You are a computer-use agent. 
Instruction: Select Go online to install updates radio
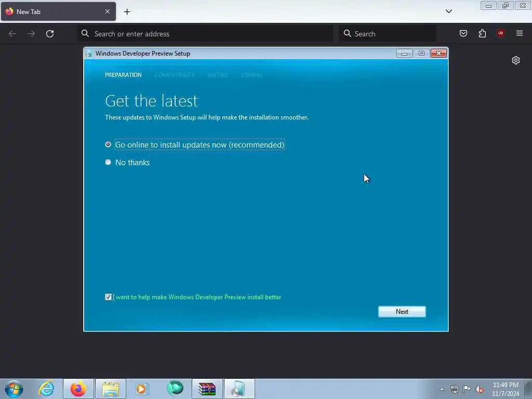108,144
